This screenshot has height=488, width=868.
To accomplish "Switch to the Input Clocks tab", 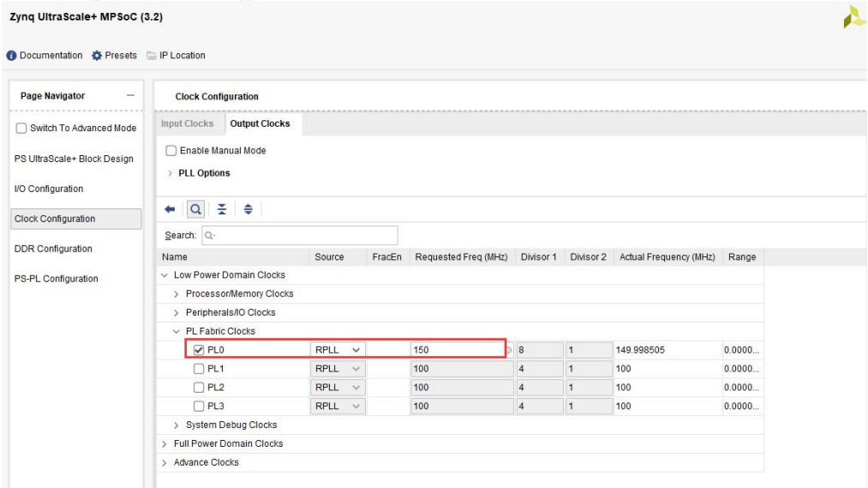I will coord(186,124).
